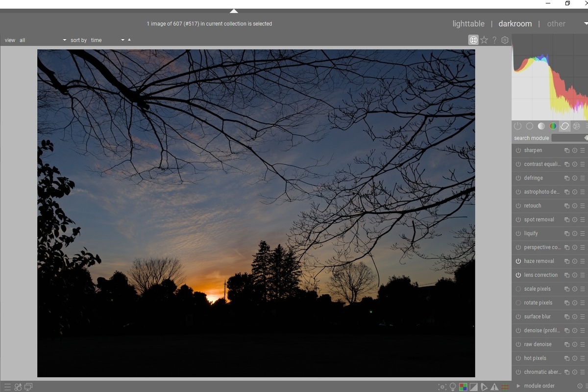The height and width of the screenshot is (392, 588).
Task: Click the star favorites icon in header
Action: tap(484, 40)
